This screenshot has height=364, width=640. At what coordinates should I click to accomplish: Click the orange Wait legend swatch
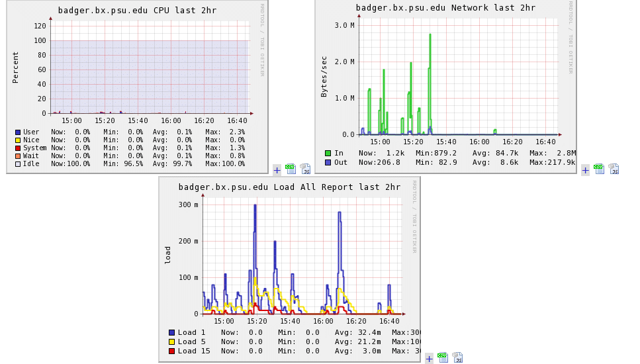[x=18, y=156]
